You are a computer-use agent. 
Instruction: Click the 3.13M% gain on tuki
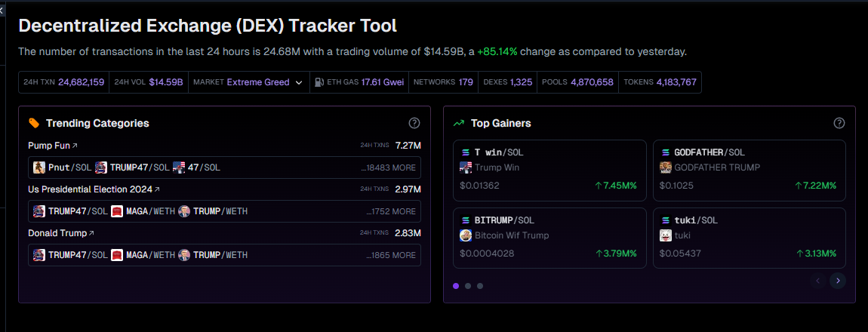coord(816,254)
